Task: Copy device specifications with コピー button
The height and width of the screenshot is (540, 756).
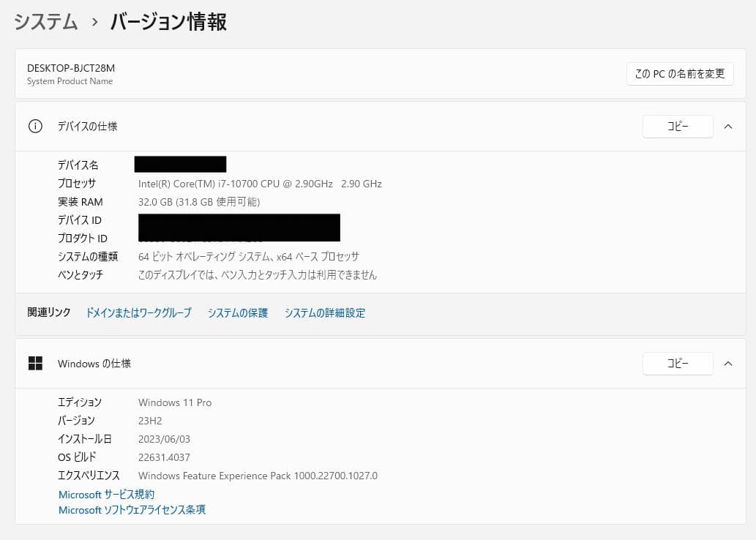Action: point(678,127)
